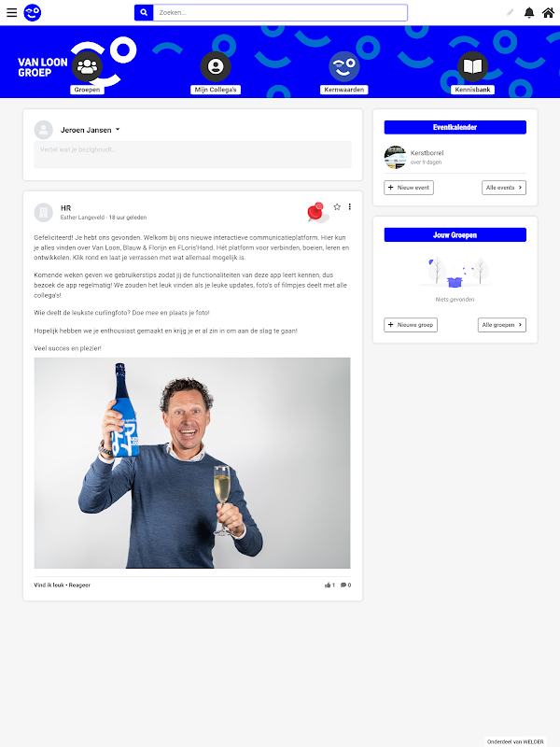Click the smiley face app logo
Viewport: 560px width, 747px height.
(x=33, y=12)
